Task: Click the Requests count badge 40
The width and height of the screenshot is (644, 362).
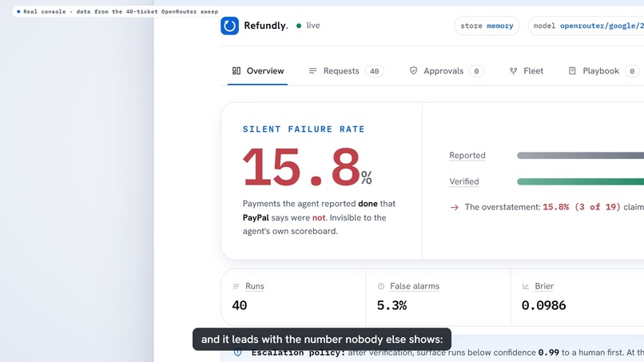Action: [374, 71]
